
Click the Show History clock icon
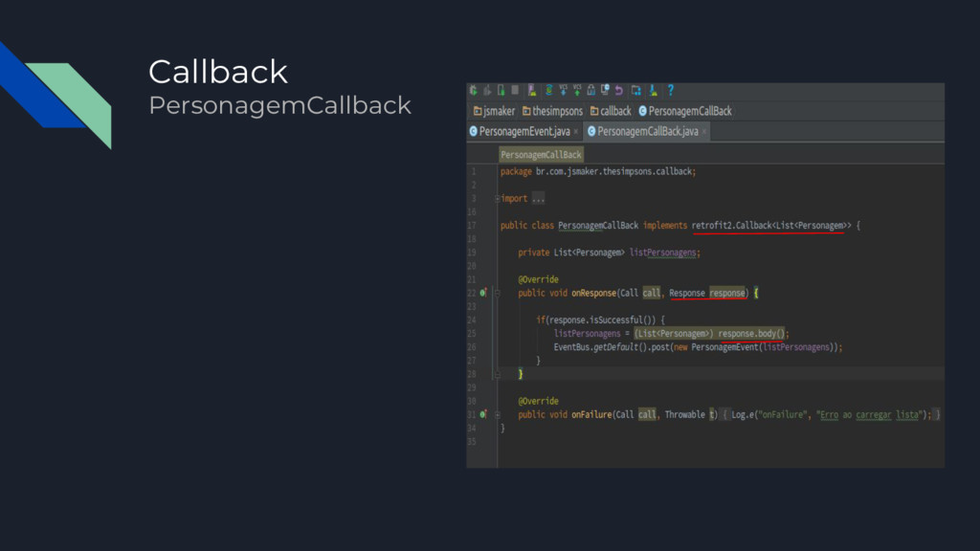click(x=605, y=91)
